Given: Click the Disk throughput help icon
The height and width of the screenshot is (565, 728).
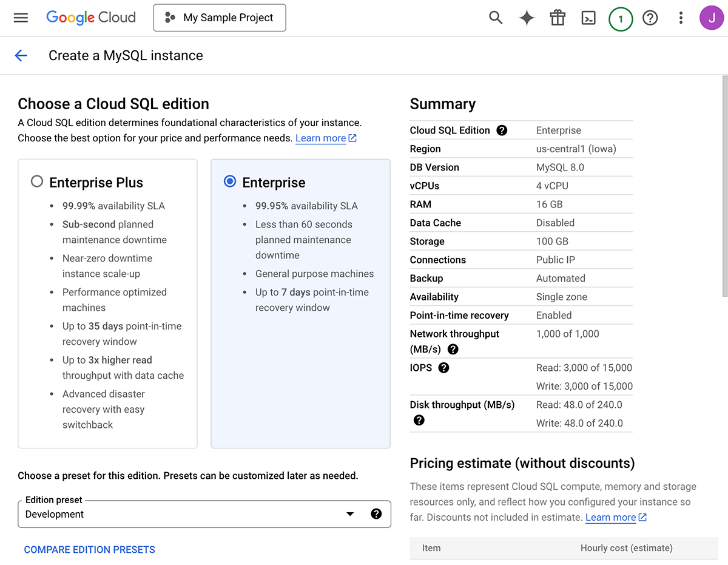Looking at the screenshot, I should coord(419,420).
